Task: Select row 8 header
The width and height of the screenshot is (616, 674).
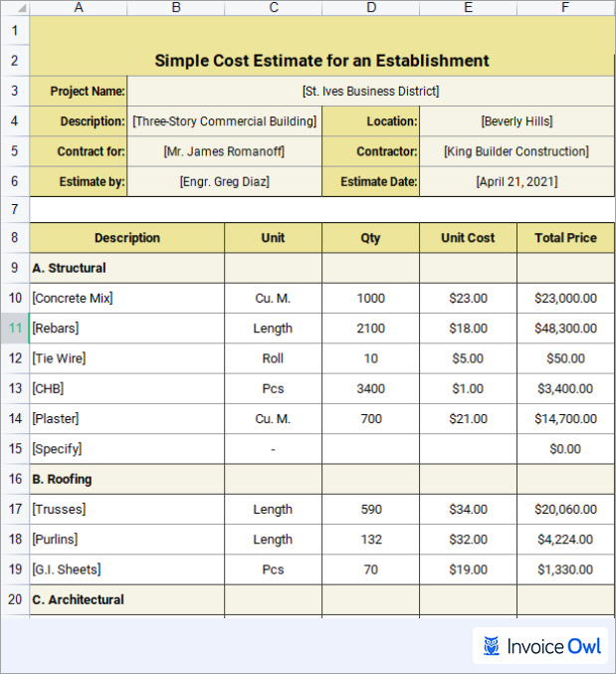Action: (15, 238)
